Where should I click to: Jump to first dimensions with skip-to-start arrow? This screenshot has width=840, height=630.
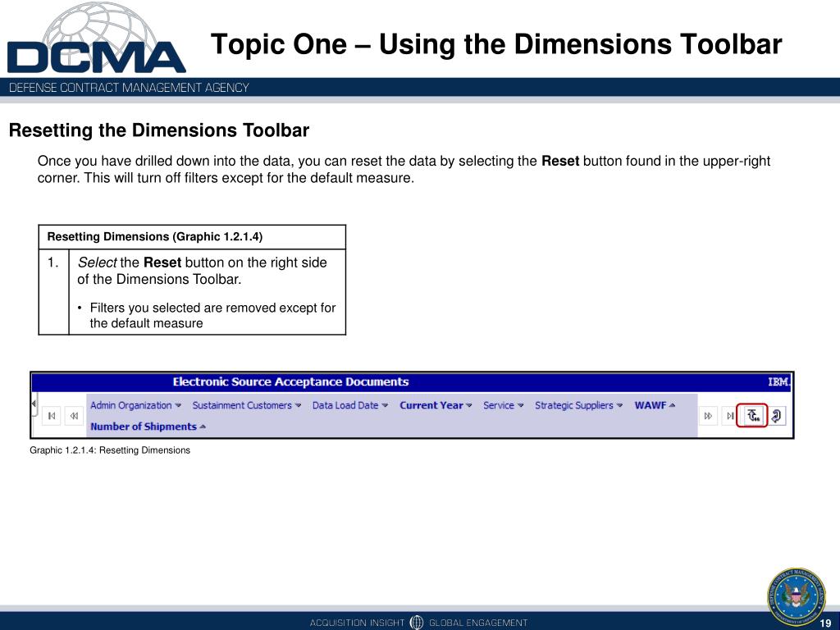(52, 416)
